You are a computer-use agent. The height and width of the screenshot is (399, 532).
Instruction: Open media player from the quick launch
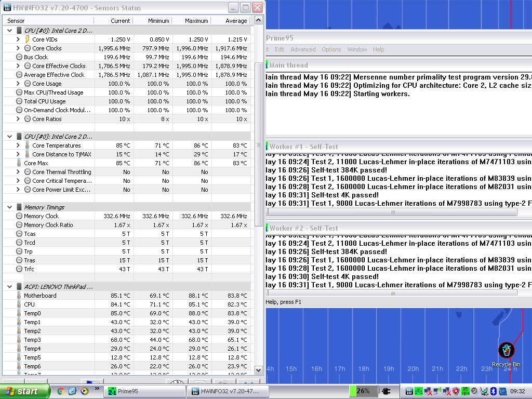(84, 391)
